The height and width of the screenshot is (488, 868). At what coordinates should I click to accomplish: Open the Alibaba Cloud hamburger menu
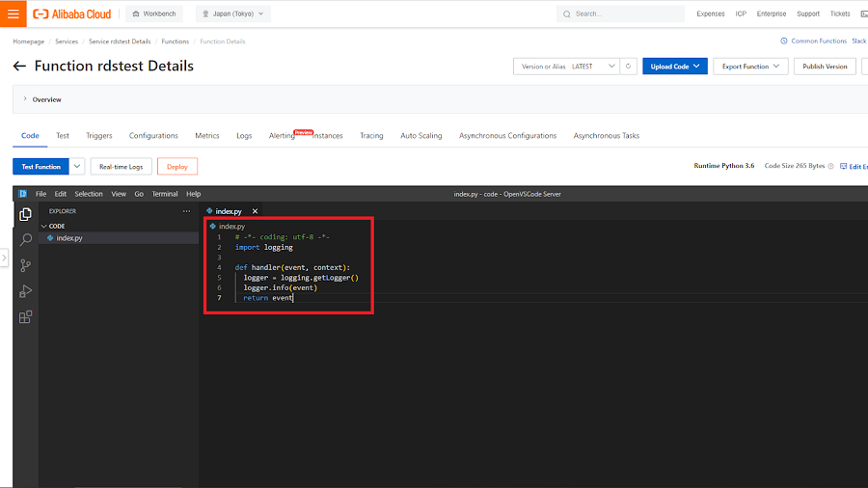(14, 14)
